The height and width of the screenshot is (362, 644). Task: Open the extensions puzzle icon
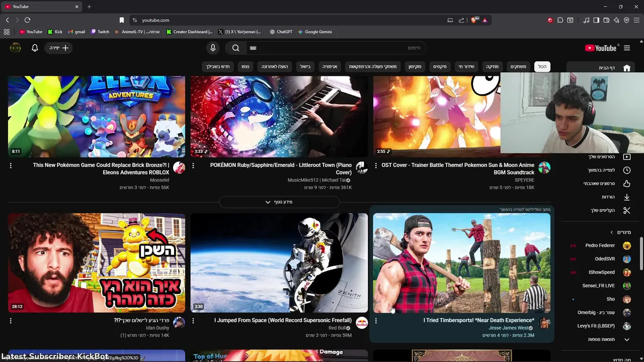point(560,20)
